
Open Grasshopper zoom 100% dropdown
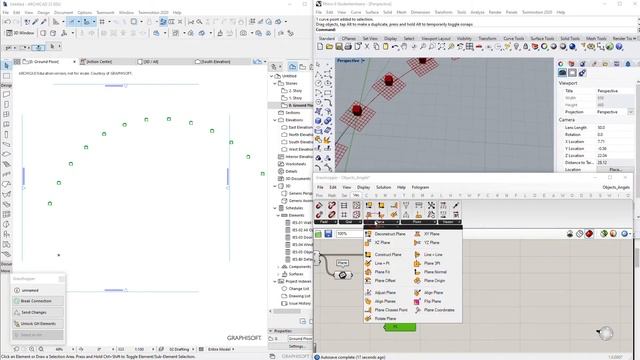[x=349, y=234]
